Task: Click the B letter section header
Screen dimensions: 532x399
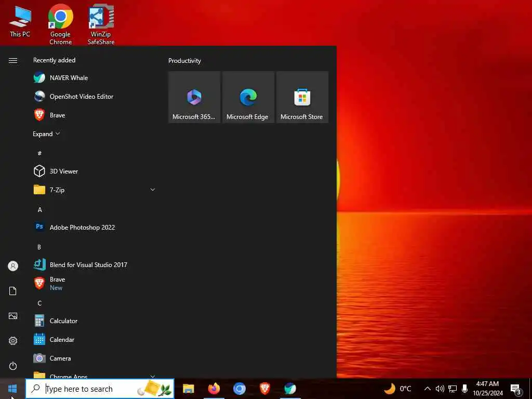Action: coord(39,247)
